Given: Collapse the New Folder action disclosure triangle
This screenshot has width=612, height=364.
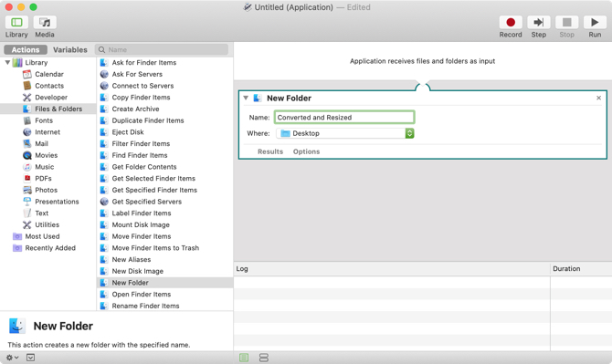Looking at the screenshot, I should click(246, 98).
